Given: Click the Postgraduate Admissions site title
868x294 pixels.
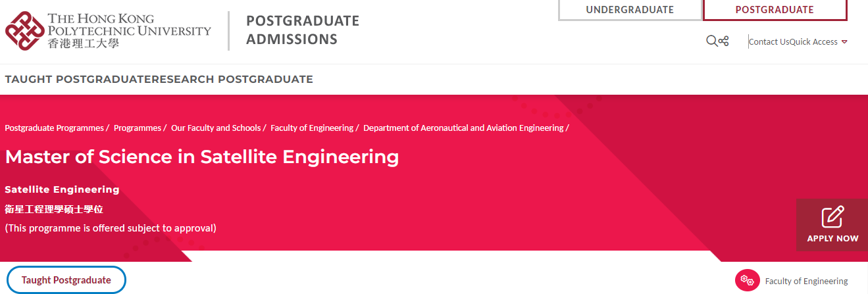Looking at the screenshot, I should 302,30.
